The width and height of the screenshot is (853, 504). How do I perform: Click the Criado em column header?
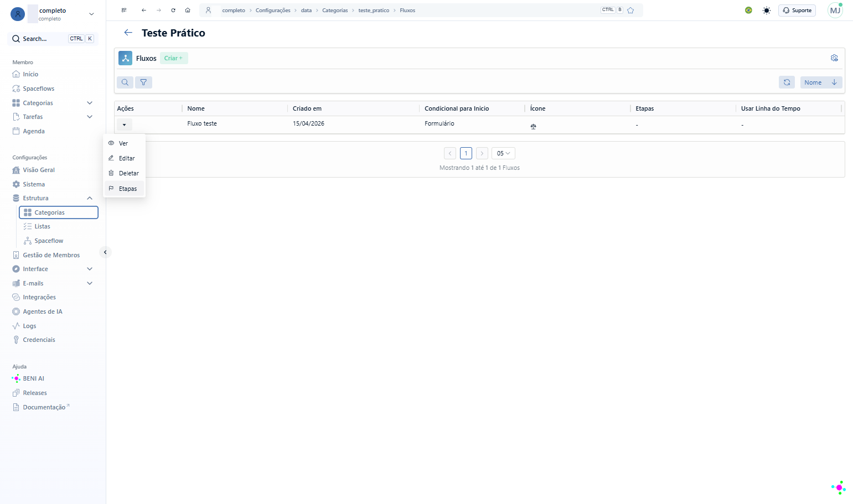[307, 108]
